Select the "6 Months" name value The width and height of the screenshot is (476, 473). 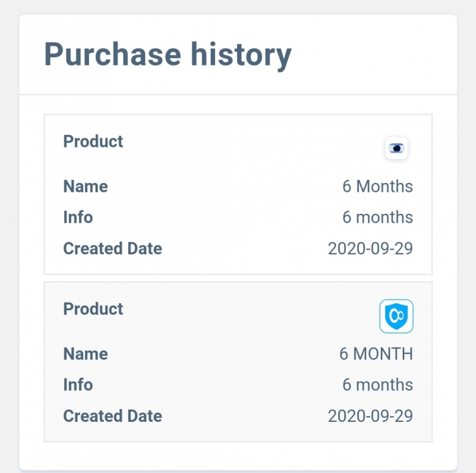point(377,187)
